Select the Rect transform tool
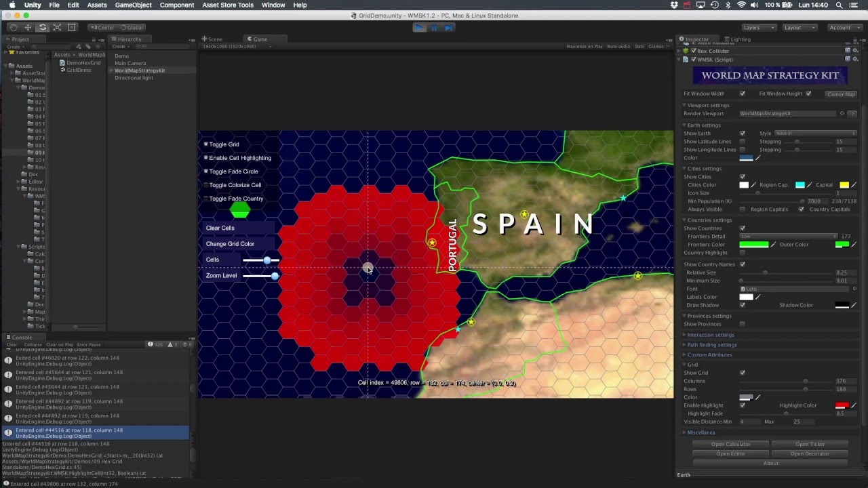 tap(71, 27)
